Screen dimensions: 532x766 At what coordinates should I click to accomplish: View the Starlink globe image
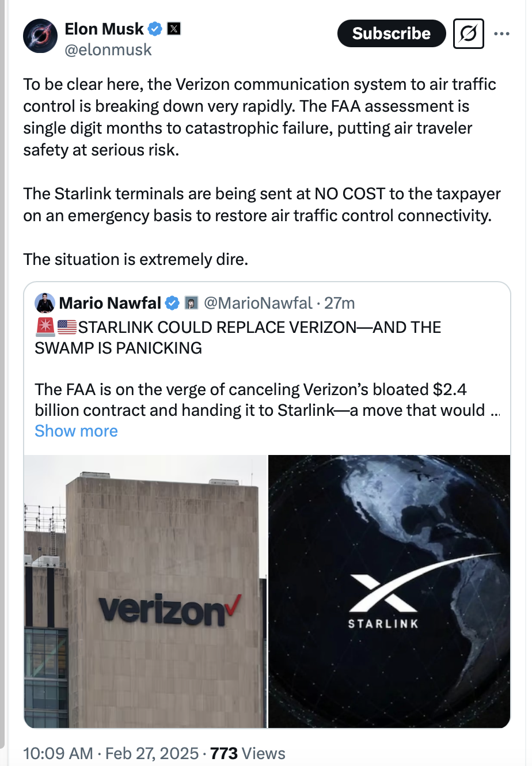click(x=389, y=590)
